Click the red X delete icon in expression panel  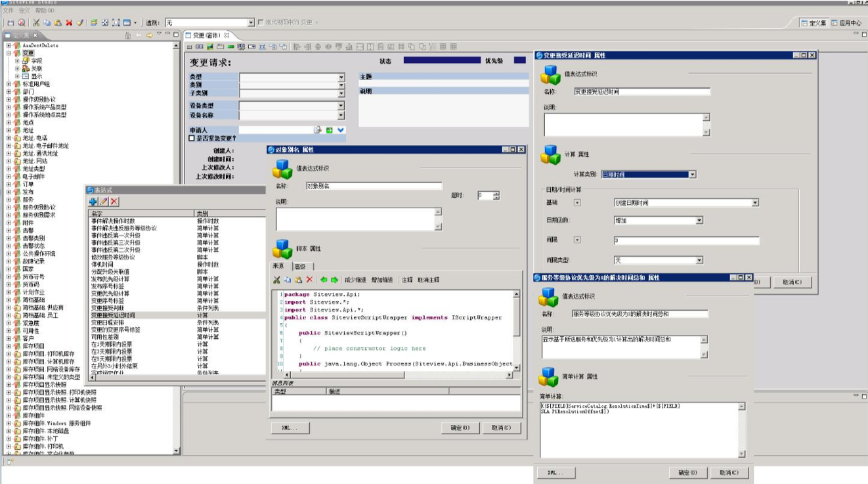114,201
